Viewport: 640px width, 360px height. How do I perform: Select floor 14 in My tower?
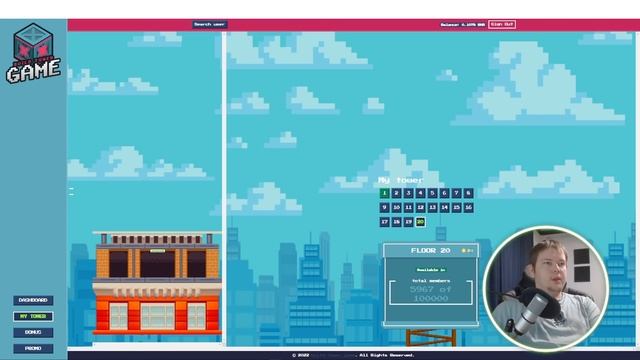[444, 208]
